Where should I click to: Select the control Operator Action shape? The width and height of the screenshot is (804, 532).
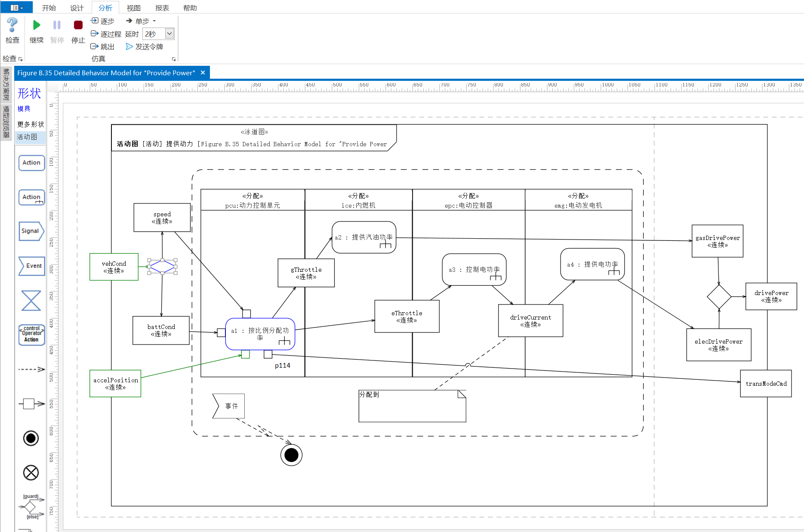coord(31,334)
